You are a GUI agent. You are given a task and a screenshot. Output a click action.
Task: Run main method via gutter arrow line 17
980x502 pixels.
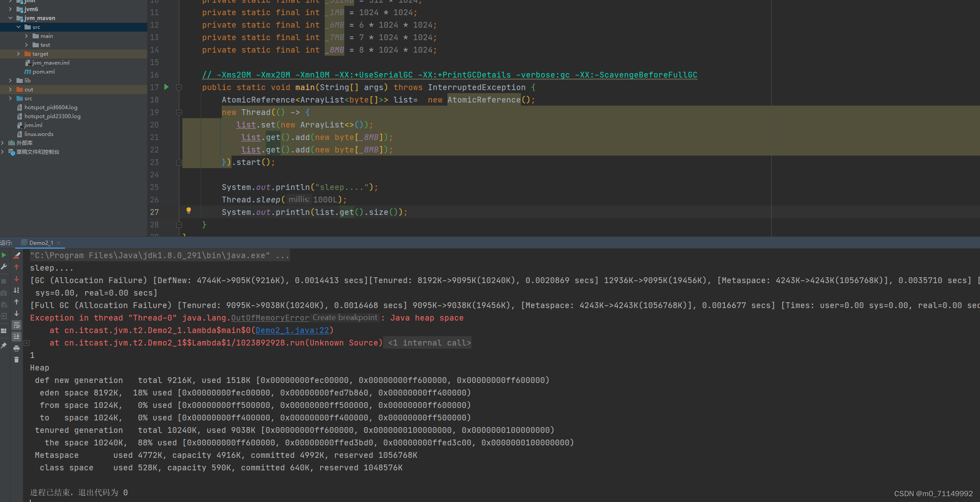click(166, 87)
